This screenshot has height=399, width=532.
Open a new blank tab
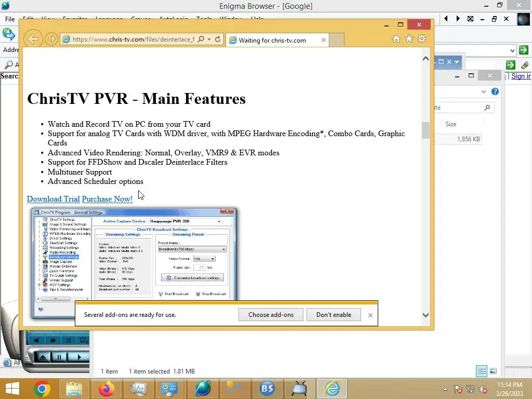337,40
